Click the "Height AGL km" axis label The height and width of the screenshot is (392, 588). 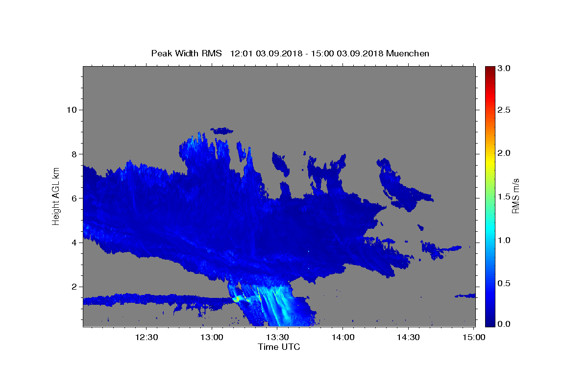point(56,196)
